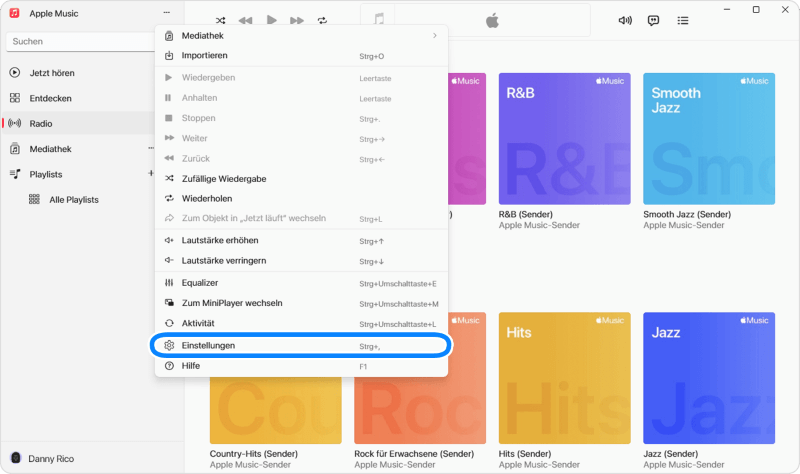Select Zum Objekt in Jetzt läuft wechseln
Viewport: 800px width, 474px height.
click(302, 218)
